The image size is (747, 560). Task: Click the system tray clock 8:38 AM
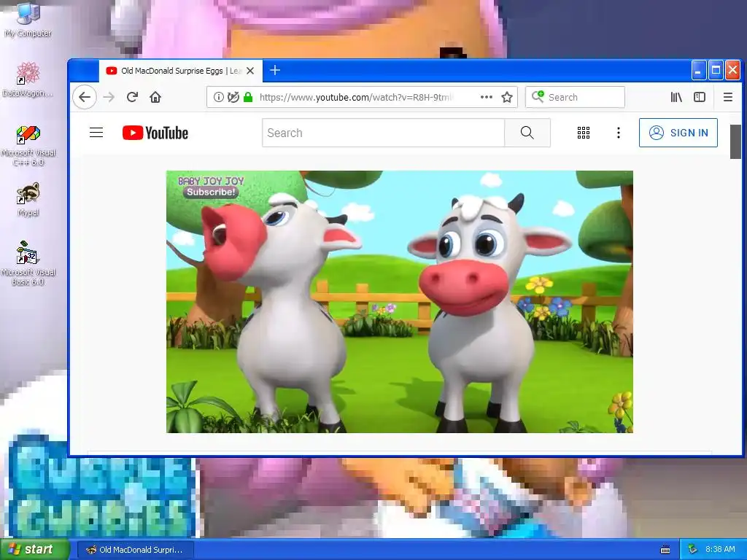[720, 550]
